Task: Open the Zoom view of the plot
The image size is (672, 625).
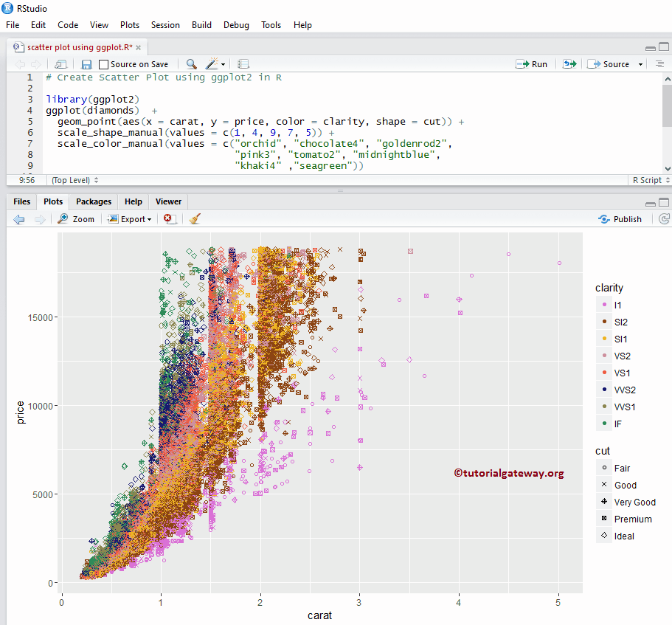Action: (x=76, y=218)
